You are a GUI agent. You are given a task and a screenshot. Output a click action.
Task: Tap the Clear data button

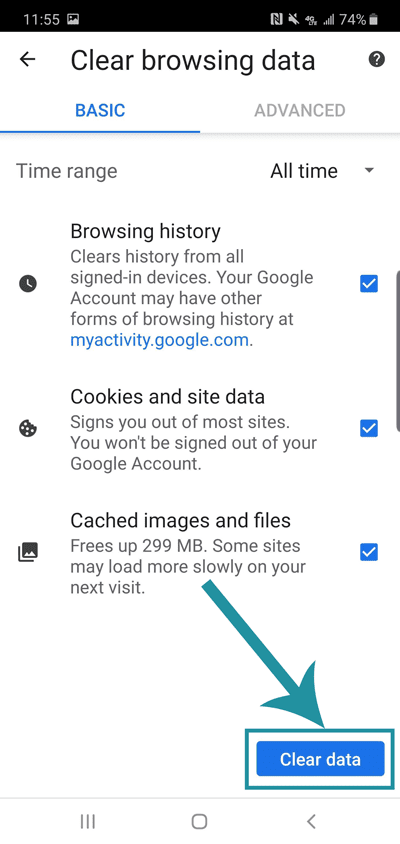pyautogui.click(x=320, y=759)
